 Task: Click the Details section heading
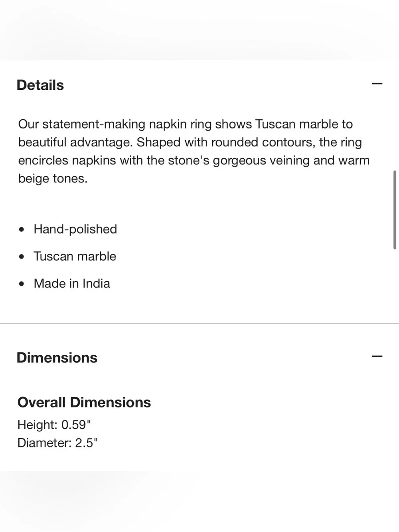(40, 85)
